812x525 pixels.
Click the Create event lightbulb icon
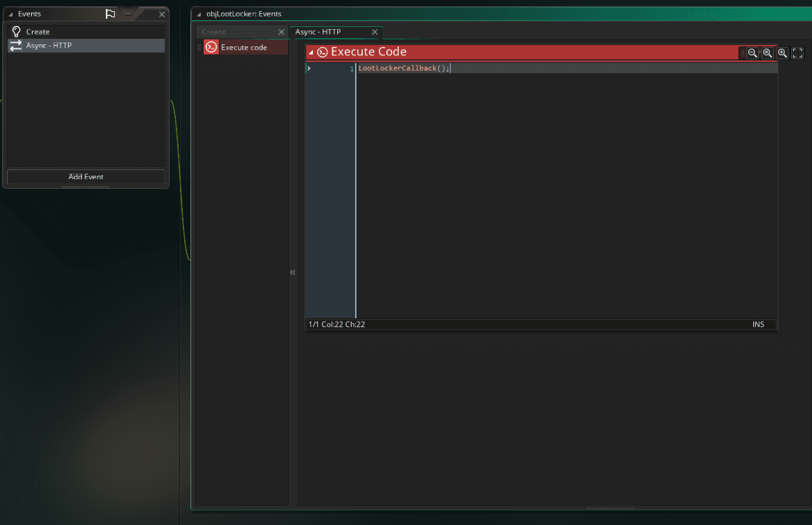tap(16, 32)
